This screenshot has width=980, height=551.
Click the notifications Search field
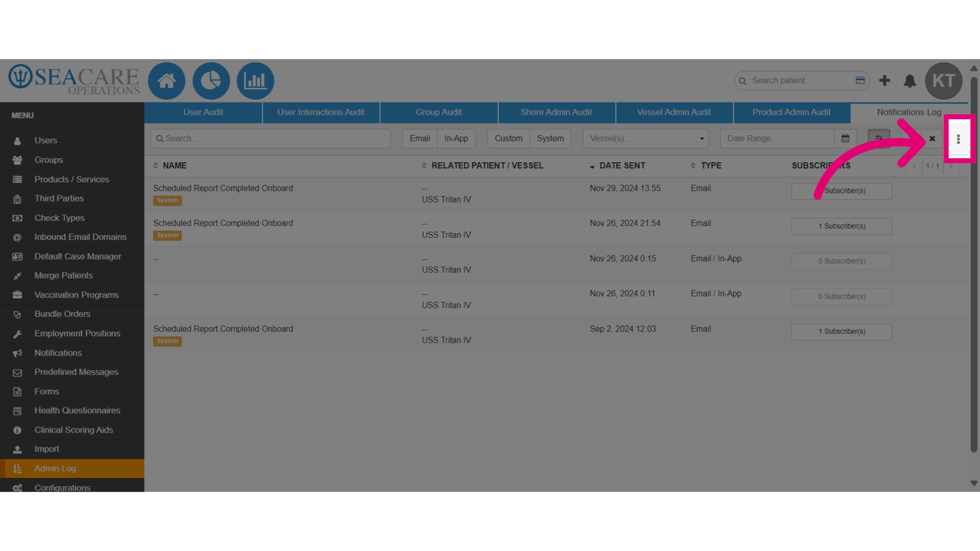271,138
